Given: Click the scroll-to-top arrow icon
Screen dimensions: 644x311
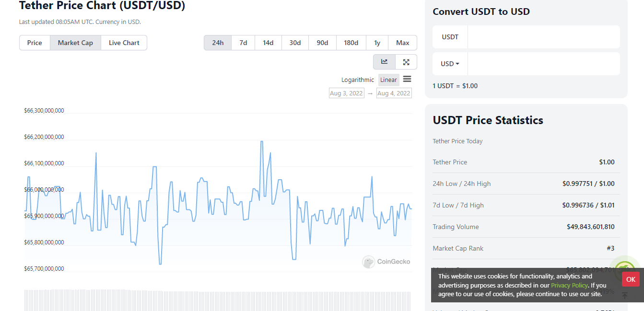Looking at the screenshot, I should 624,296.
